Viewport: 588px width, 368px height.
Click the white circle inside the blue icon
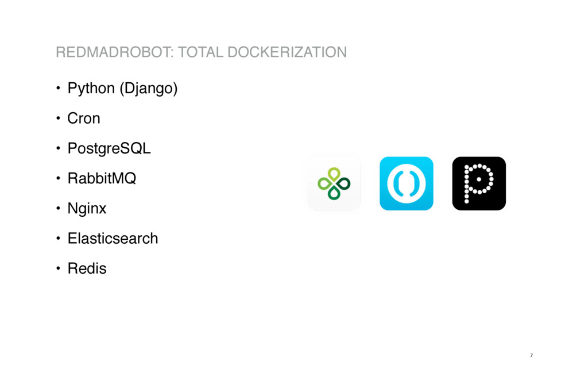tap(407, 183)
